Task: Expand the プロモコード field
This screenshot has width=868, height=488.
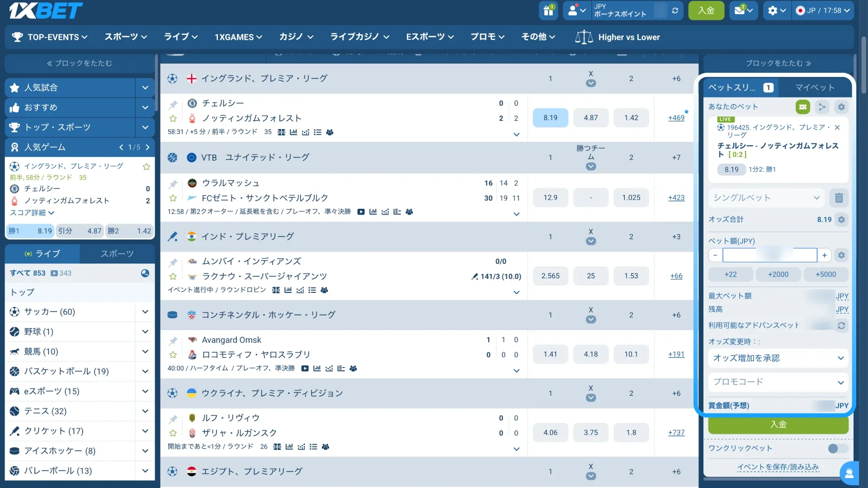Action: (x=778, y=382)
